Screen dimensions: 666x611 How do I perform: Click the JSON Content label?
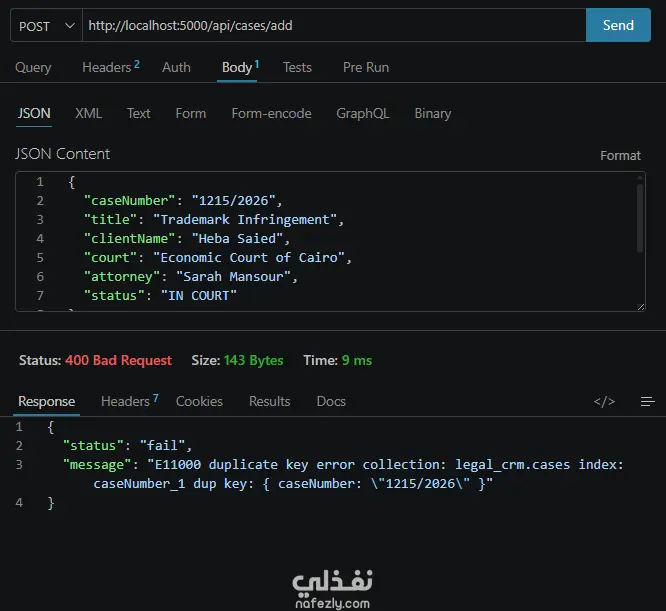click(x=62, y=154)
